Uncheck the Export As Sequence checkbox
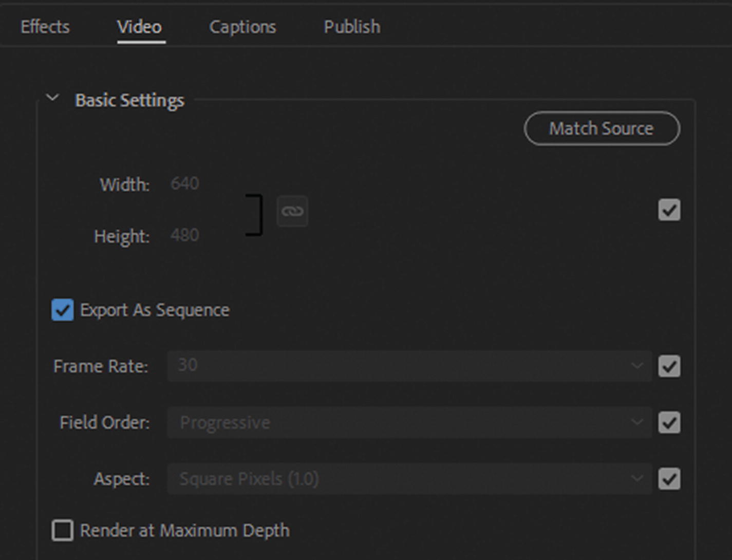 pyautogui.click(x=63, y=310)
